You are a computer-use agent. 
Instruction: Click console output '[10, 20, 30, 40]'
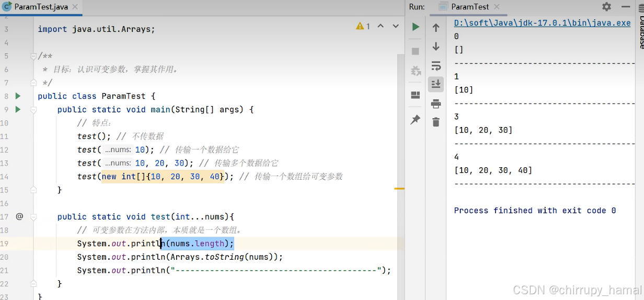(x=493, y=170)
